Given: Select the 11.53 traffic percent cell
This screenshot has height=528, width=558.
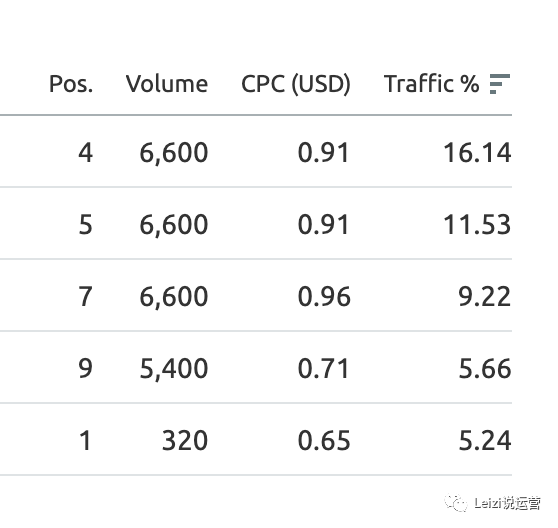Looking at the screenshot, I should pyautogui.click(x=477, y=225).
